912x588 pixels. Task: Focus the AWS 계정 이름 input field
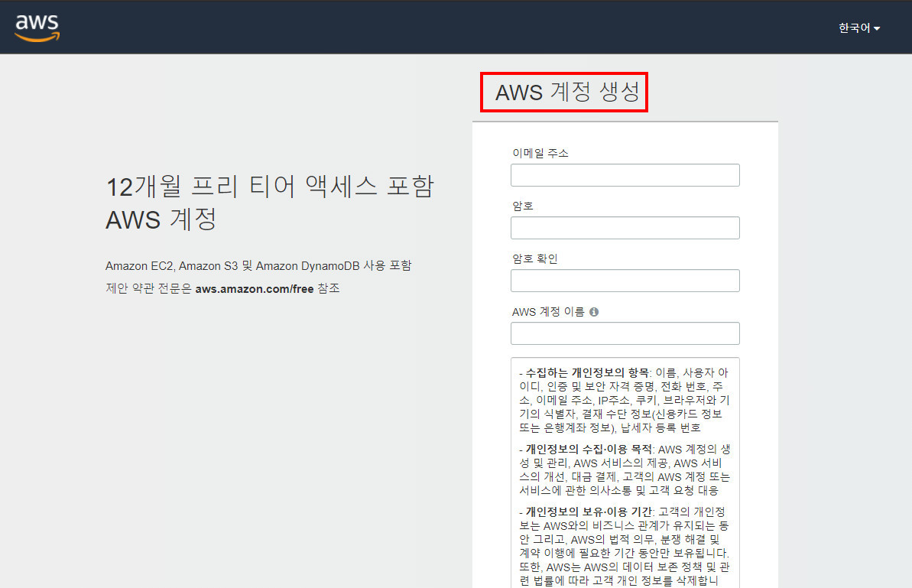coord(625,333)
